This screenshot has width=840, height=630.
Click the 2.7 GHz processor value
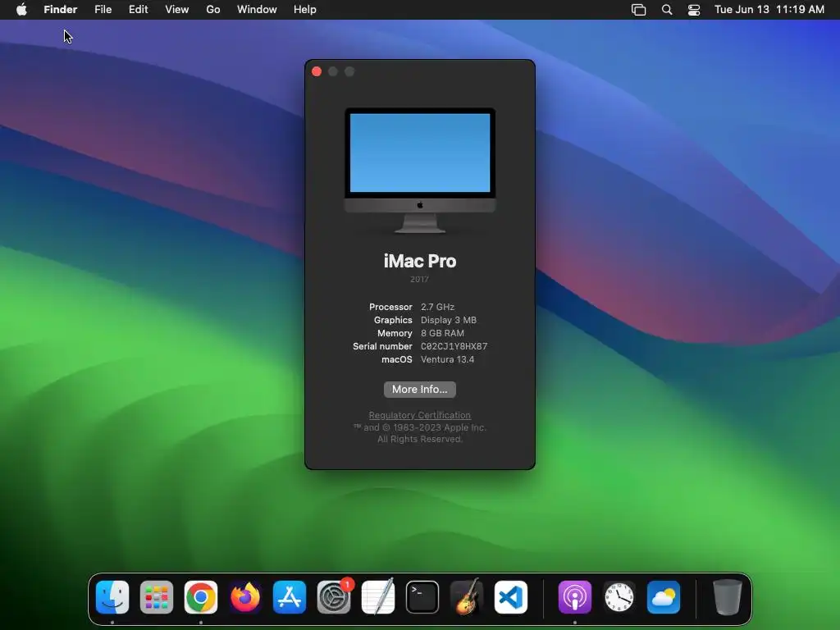[x=437, y=307]
